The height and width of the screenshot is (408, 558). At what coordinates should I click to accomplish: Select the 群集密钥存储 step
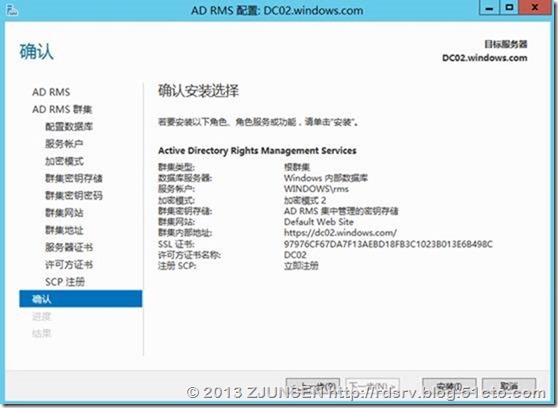coord(74,178)
